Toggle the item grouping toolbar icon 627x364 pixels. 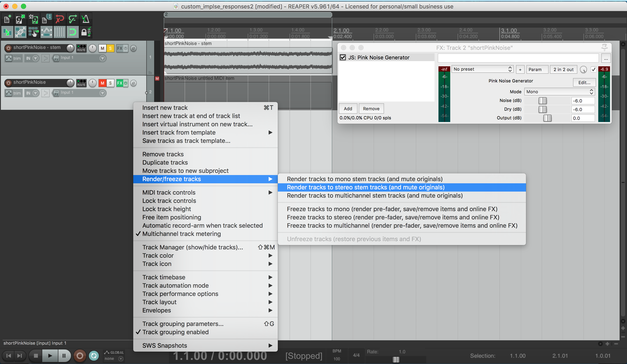(20, 32)
